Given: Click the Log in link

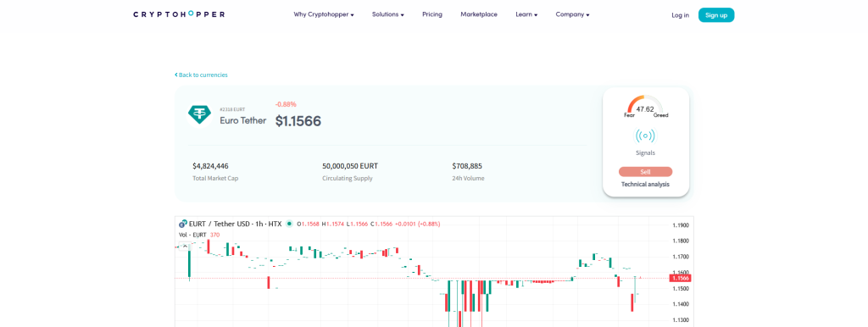Looking at the screenshot, I should pos(681,15).
